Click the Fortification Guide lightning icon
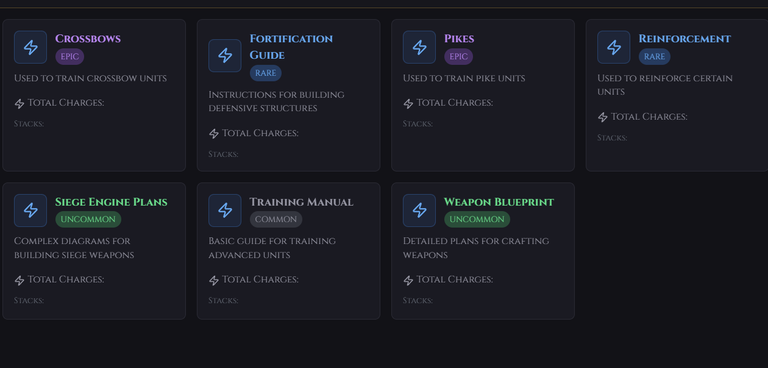Viewport: 768px width, 368px height. [x=225, y=55]
